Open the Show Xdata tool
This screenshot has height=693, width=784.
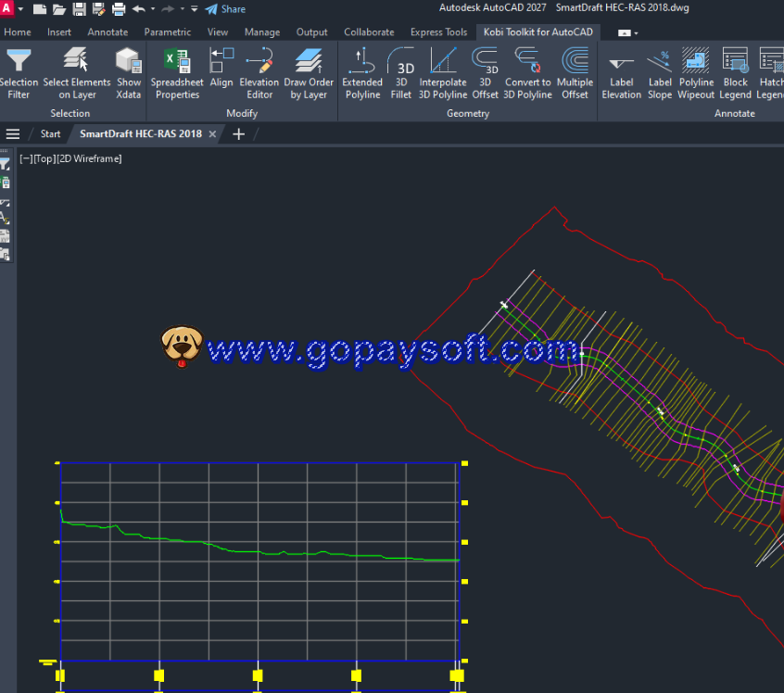click(129, 73)
